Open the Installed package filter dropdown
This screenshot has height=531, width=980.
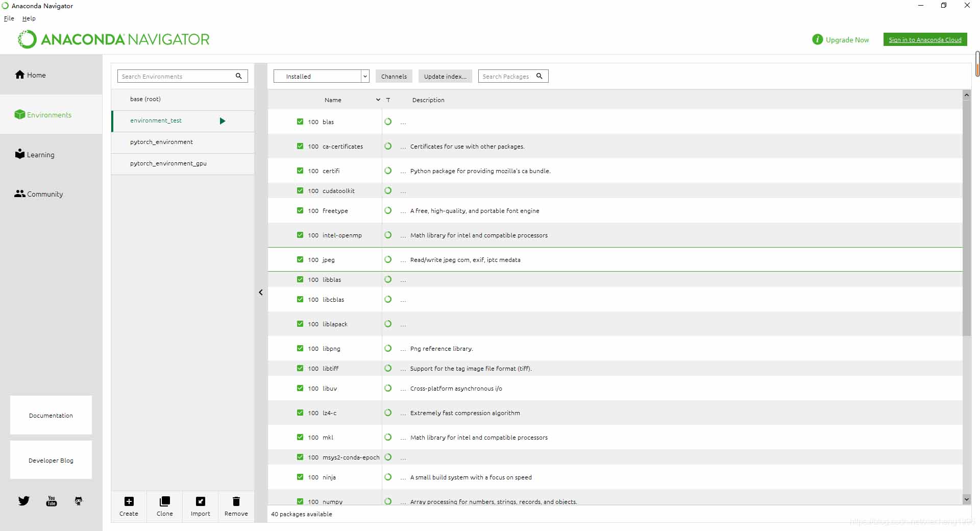(x=321, y=76)
